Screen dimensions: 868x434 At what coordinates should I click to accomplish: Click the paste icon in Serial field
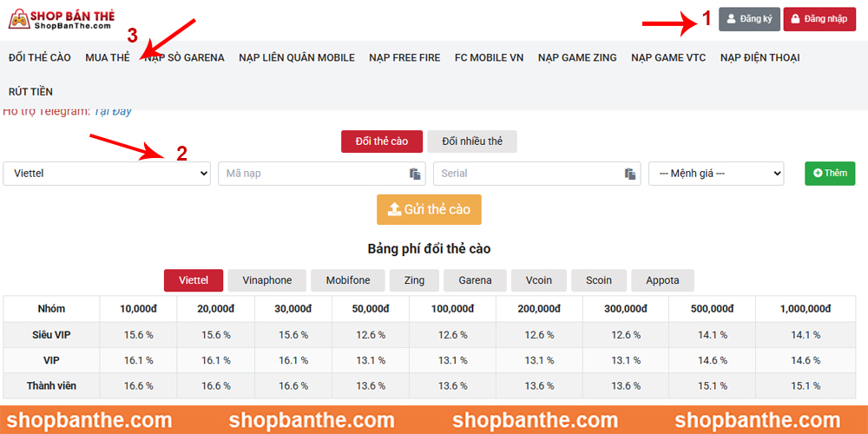[x=630, y=174]
